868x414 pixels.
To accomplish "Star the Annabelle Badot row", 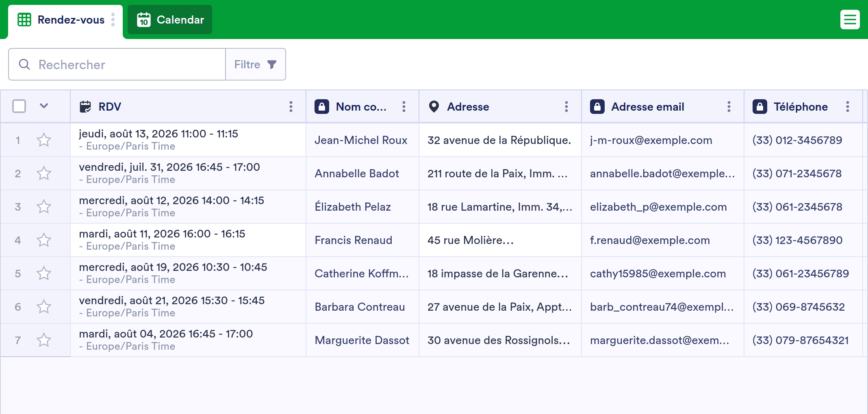I will click(44, 173).
